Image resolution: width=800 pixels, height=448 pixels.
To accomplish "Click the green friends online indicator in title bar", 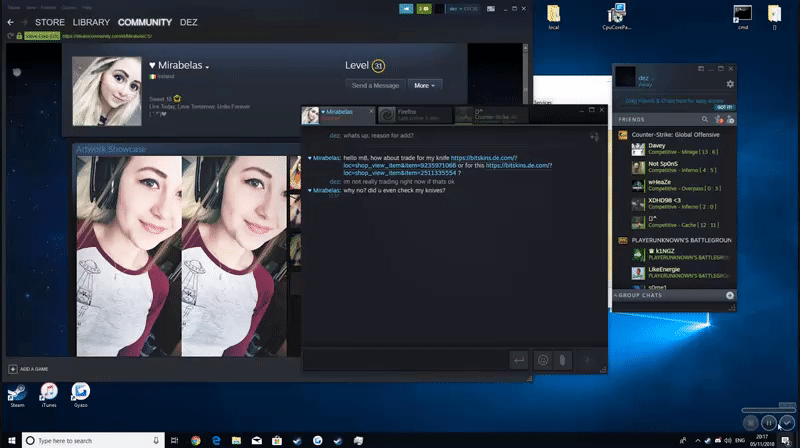I will coord(424,9).
